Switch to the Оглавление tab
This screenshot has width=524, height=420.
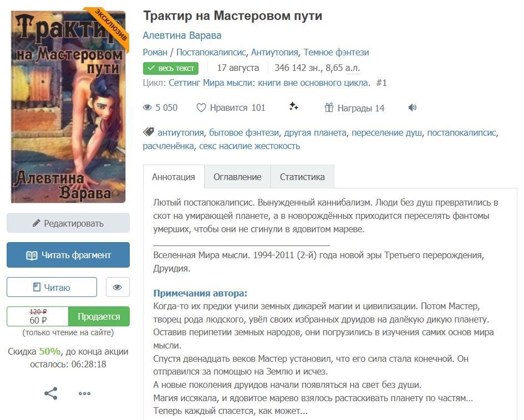pos(237,177)
